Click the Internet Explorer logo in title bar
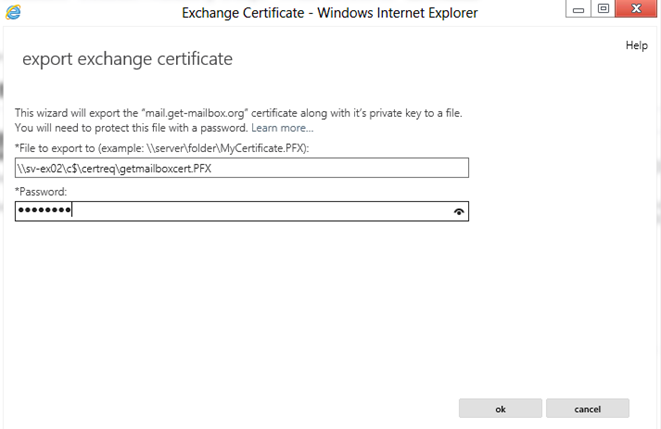661x429 pixels. pyautogui.click(x=13, y=12)
